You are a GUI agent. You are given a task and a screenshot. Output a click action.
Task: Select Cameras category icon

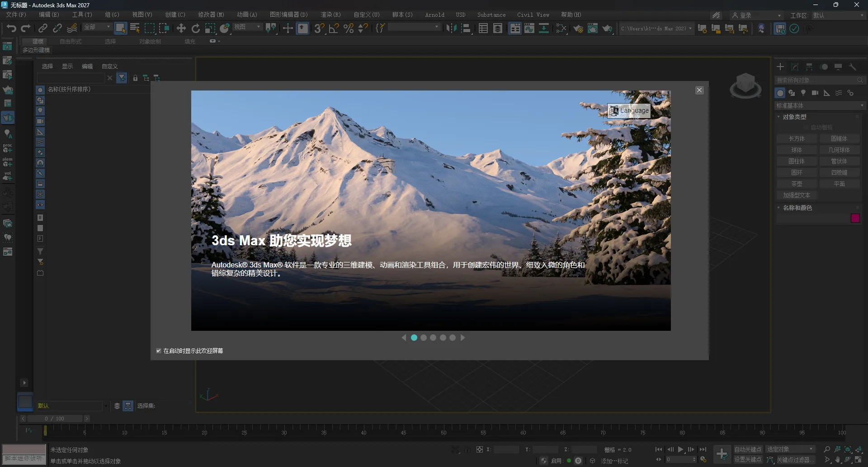point(815,93)
